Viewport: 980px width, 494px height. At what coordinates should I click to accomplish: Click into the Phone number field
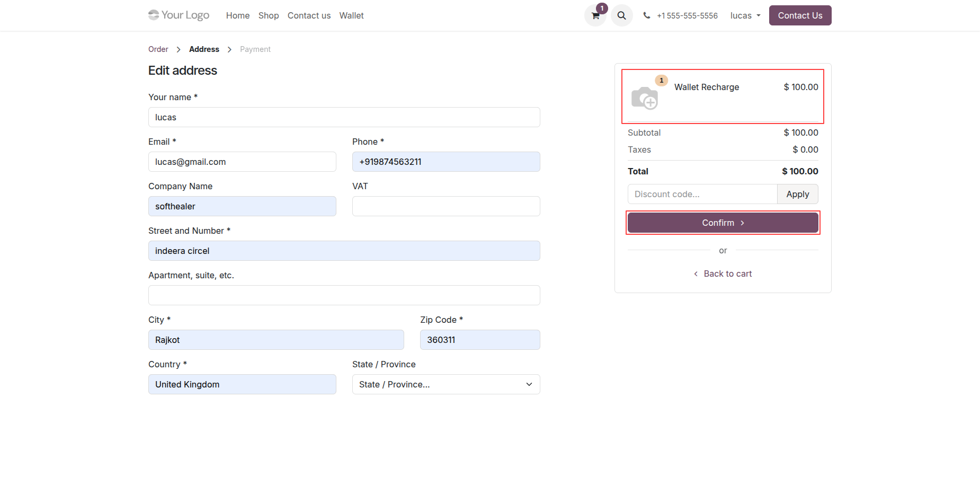point(446,162)
